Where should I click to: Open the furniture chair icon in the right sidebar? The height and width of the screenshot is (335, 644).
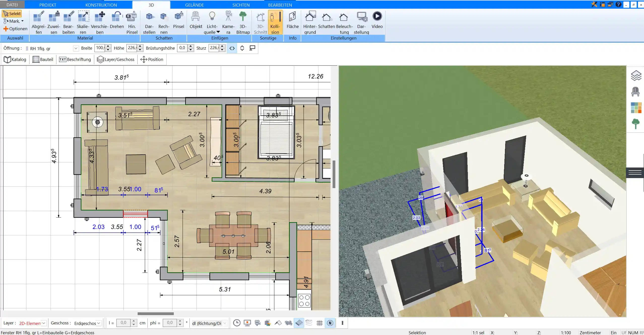pyautogui.click(x=635, y=92)
